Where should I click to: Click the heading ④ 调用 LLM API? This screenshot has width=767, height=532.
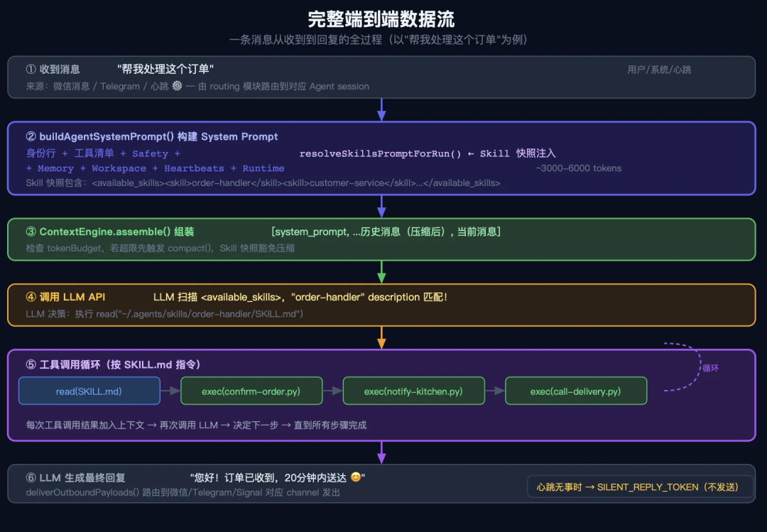click(x=65, y=297)
